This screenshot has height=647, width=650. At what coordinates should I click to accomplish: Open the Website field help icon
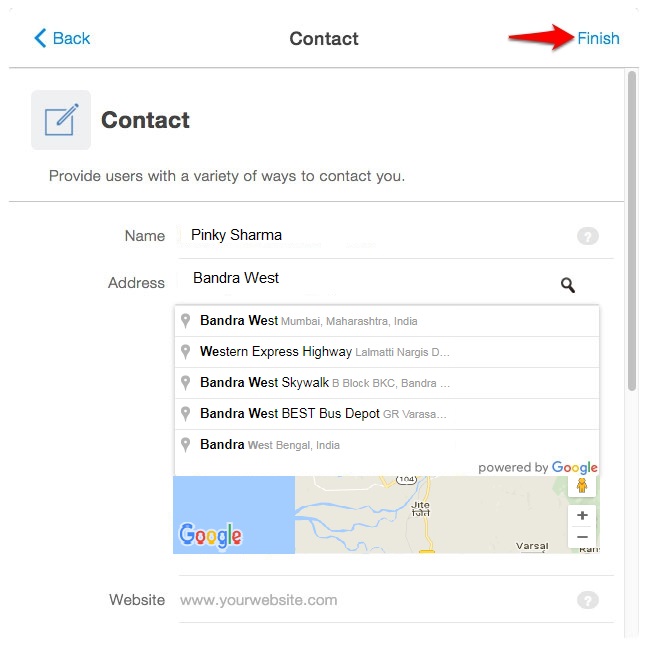587,600
